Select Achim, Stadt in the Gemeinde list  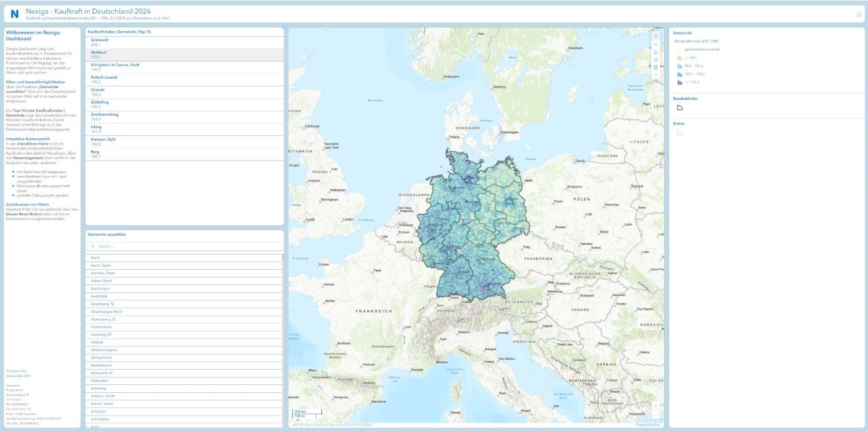(103, 403)
